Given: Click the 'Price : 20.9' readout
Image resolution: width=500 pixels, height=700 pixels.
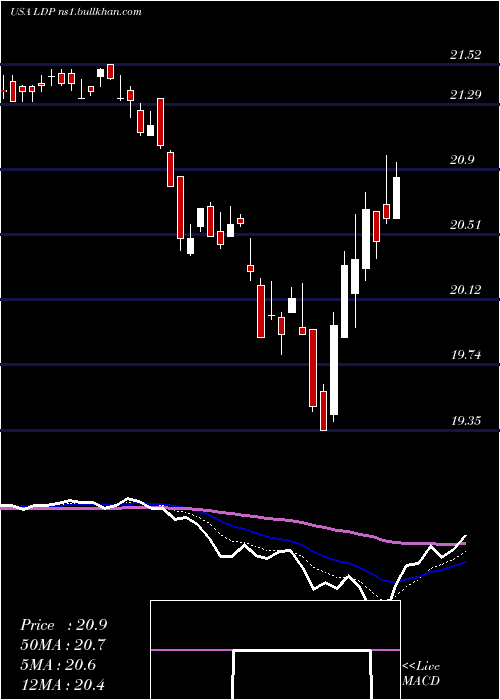Looking at the screenshot, I should (x=63, y=625).
